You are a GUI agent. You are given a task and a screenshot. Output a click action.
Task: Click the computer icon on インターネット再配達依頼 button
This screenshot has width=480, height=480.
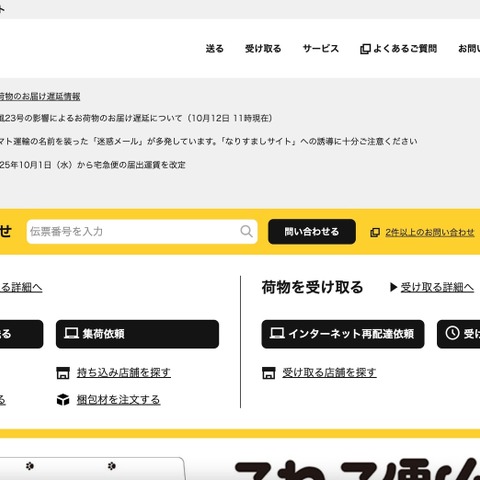pyautogui.click(x=277, y=333)
